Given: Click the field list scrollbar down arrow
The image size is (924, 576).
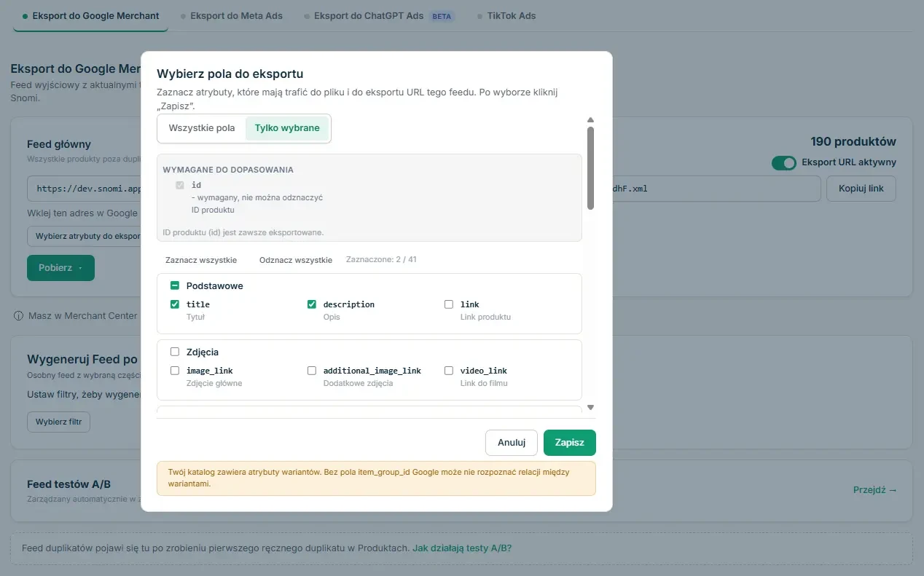Looking at the screenshot, I should [x=591, y=408].
